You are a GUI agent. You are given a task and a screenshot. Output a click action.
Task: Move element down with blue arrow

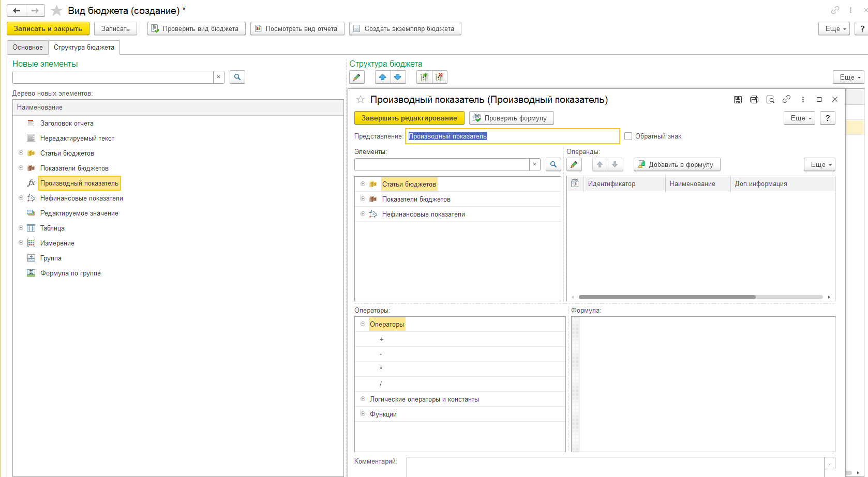[x=397, y=78]
